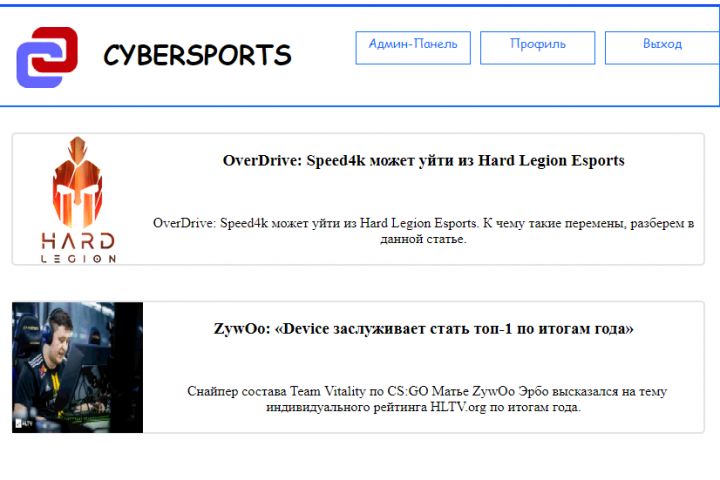This screenshot has height=480, width=720.
Task: Click the Cybersports logo icon
Action: [x=47, y=57]
